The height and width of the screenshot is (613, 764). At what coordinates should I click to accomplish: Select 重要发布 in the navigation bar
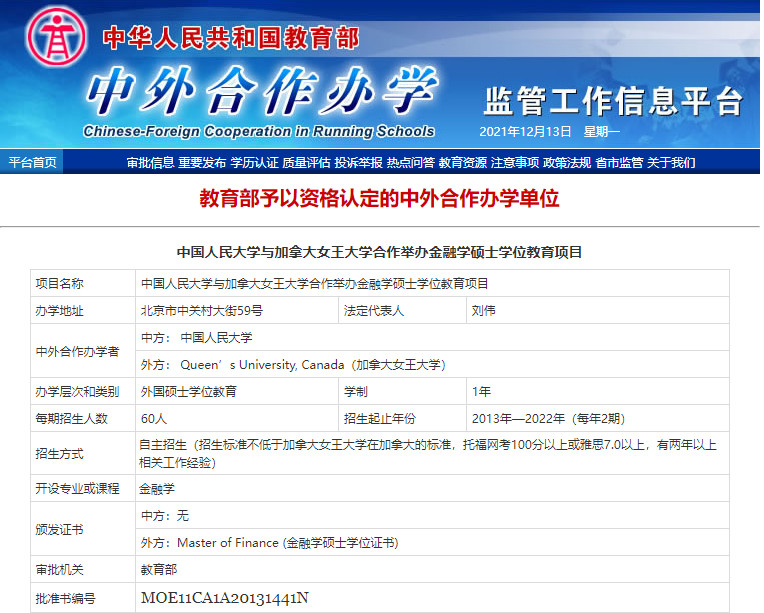pyautogui.click(x=202, y=162)
